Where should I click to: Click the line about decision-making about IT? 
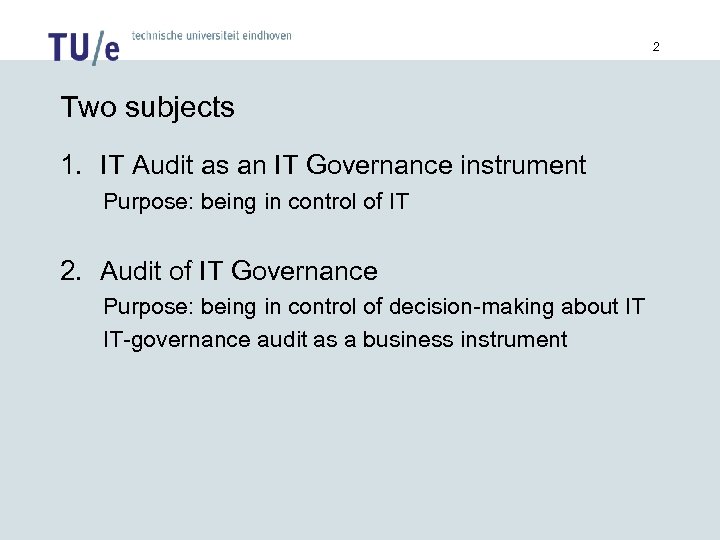point(374,306)
